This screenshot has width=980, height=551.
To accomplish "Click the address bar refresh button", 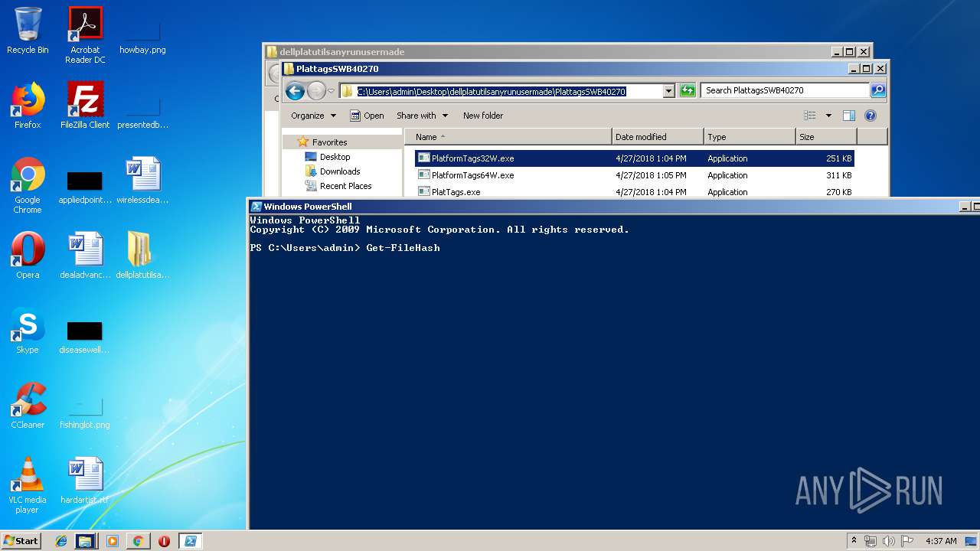I will point(688,90).
